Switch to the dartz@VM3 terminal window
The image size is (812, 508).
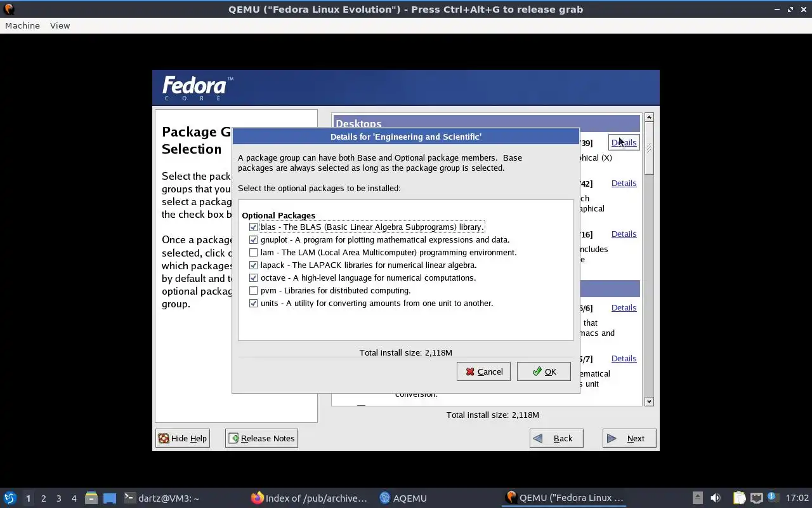coord(162,498)
